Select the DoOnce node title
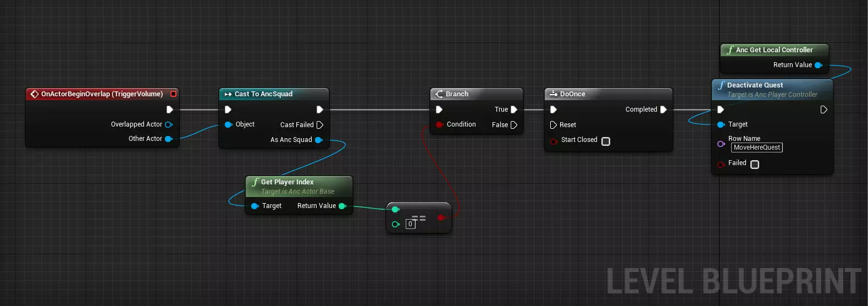This screenshot has width=868, height=306. (573, 94)
